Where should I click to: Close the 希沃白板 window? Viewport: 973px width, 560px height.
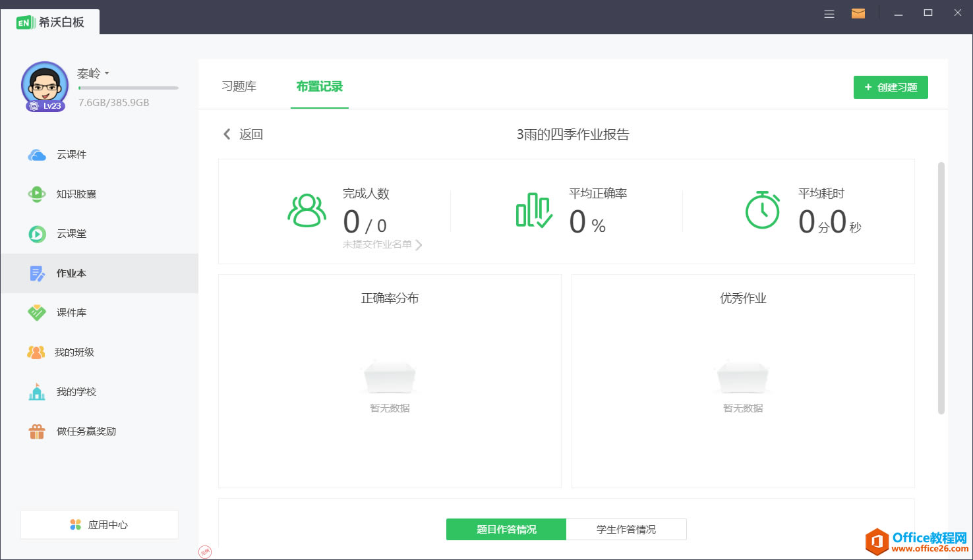(x=958, y=13)
